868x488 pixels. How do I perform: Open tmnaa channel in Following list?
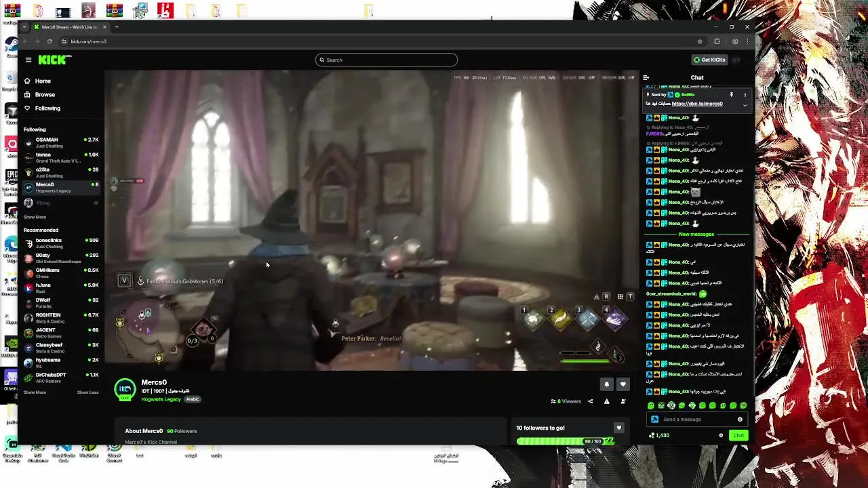coord(61,157)
